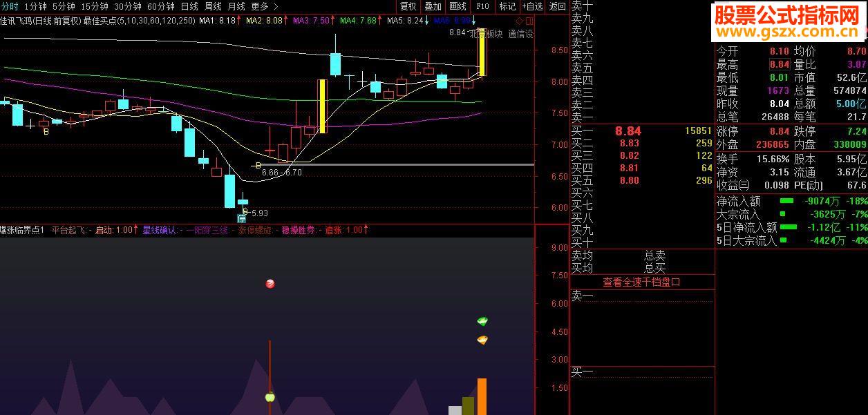Switch to the 分时 intraday chart tab
Screen dimensions: 868x415
(x=10, y=6)
